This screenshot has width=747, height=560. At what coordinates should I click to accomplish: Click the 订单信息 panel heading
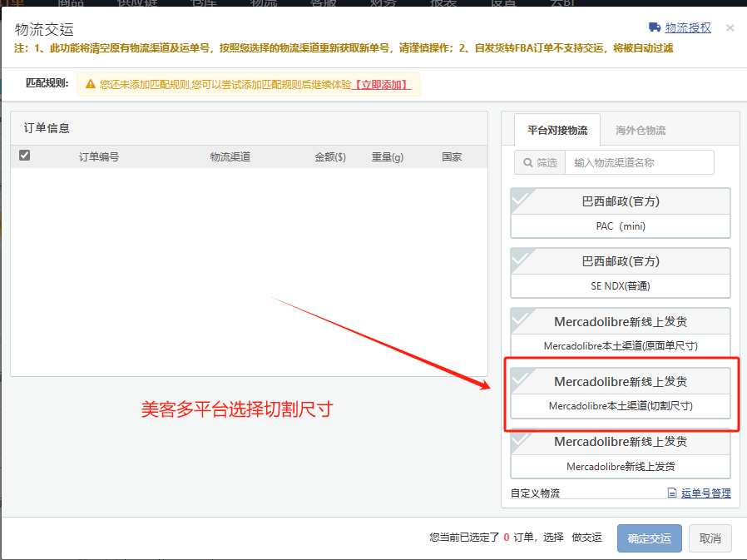47,128
